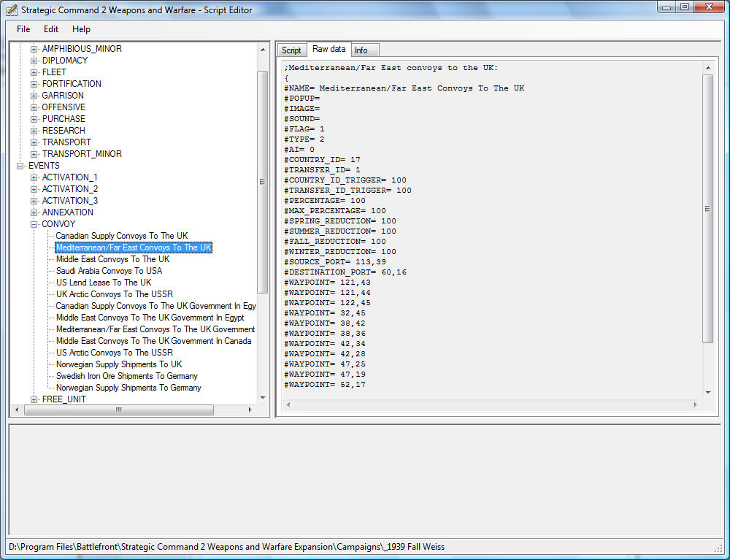
Task: Select Norwegian Supply Shipments To UK
Action: 119,364
